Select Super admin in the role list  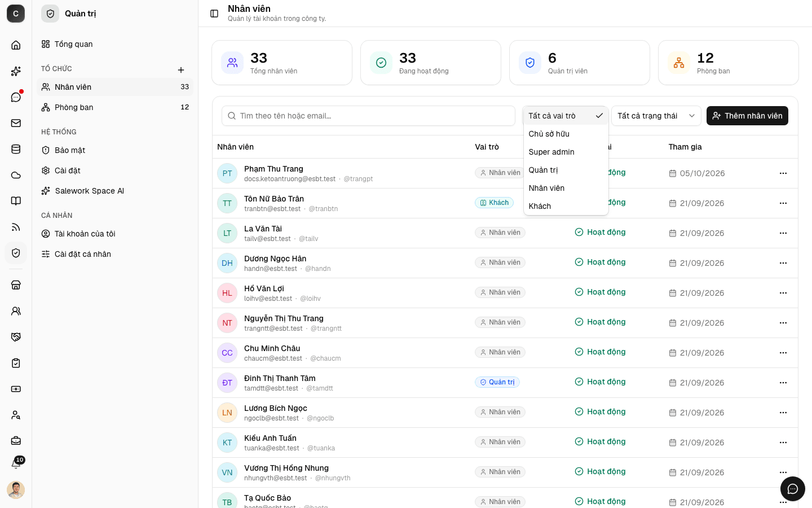(x=566, y=152)
